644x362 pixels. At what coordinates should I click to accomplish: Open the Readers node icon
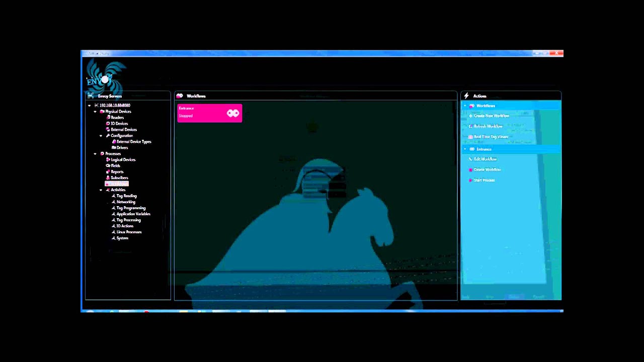(108, 118)
